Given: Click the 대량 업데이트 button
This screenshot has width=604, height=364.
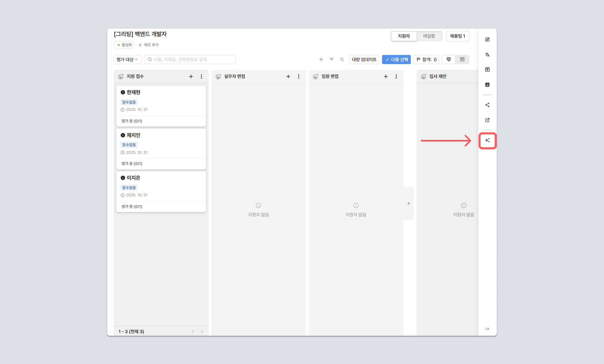Looking at the screenshot, I should (x=364, y=59).
